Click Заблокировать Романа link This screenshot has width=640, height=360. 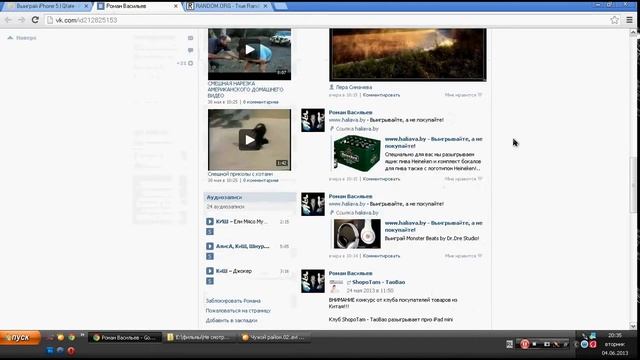(233, 301)
